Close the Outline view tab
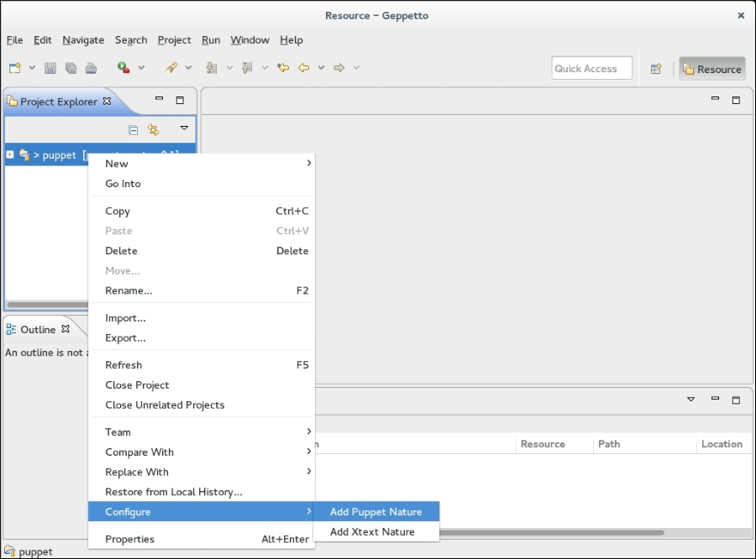The width and height of the screenshot is (756, 559). tap(66, 329)
